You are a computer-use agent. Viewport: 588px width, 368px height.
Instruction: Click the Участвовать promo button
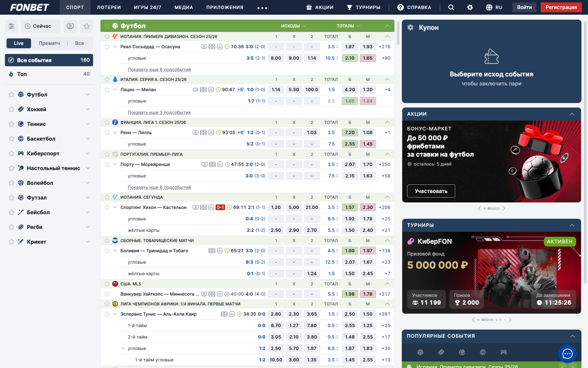(x=431, y=191)
